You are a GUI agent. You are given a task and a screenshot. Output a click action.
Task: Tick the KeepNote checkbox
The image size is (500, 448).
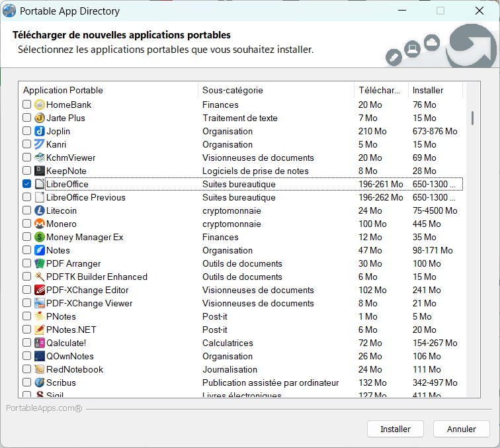pos(26,170)
